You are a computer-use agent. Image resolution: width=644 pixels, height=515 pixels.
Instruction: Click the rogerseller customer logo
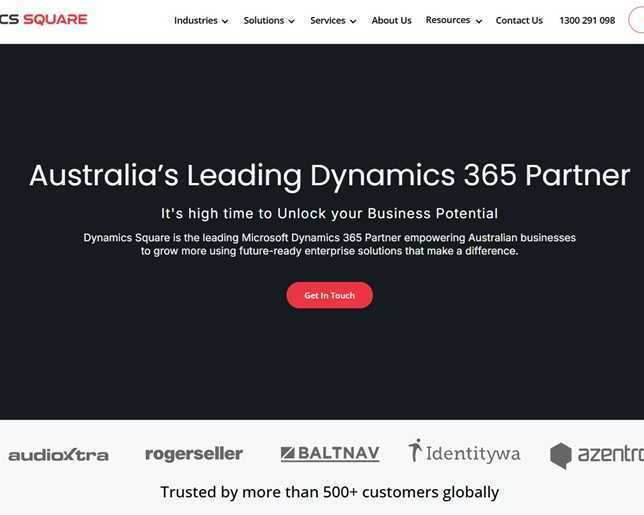pyautogui.click(x=194, y=454)
